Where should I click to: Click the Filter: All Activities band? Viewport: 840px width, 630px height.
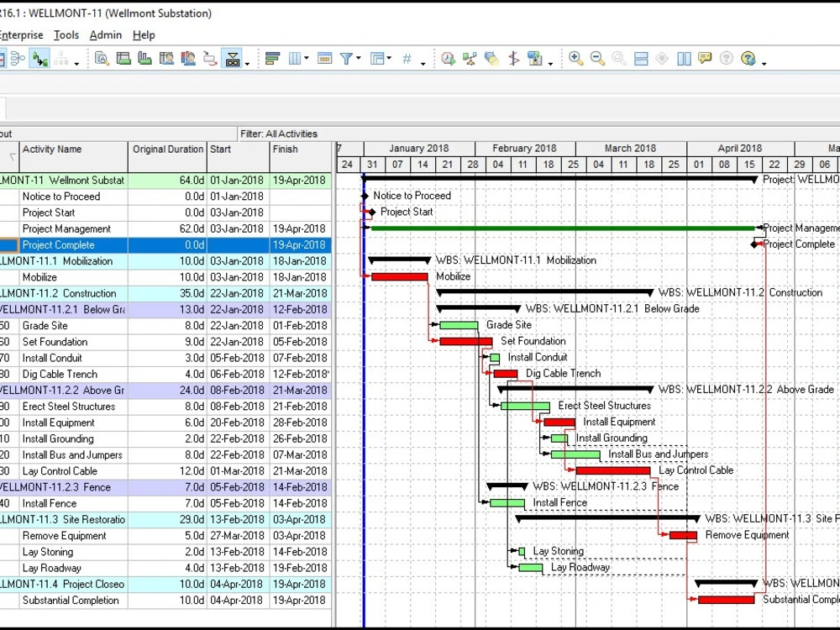[279, 134]
